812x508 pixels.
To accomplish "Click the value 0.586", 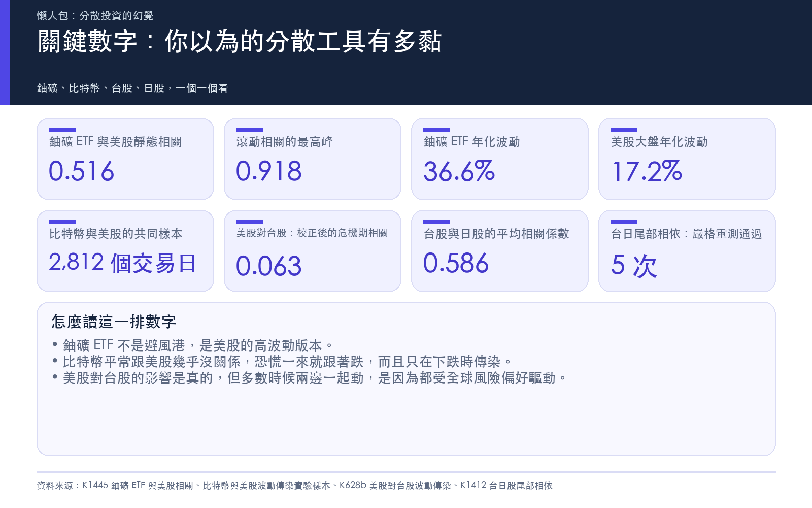I will (456, 263).
